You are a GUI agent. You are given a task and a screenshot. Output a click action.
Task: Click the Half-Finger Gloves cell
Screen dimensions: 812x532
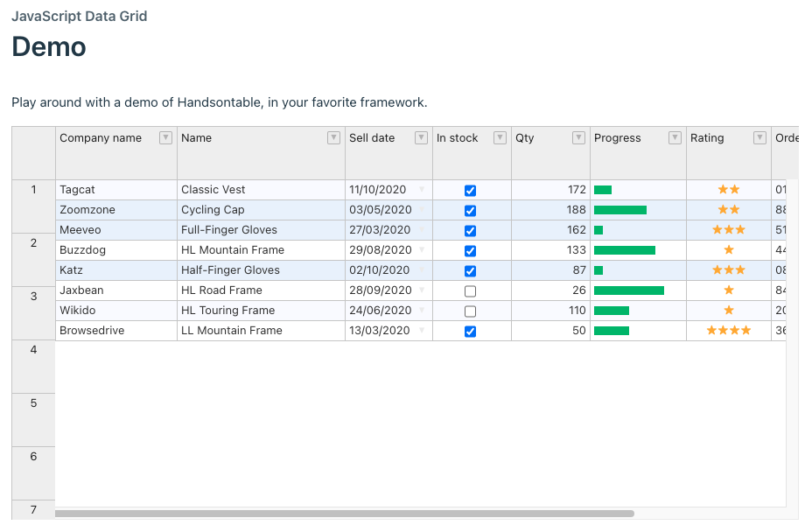261,269
